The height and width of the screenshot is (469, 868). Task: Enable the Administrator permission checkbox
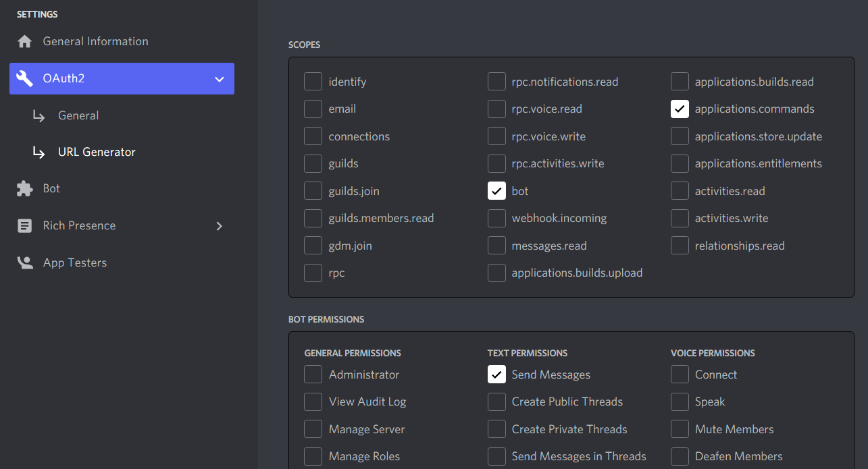pos(313,375)
